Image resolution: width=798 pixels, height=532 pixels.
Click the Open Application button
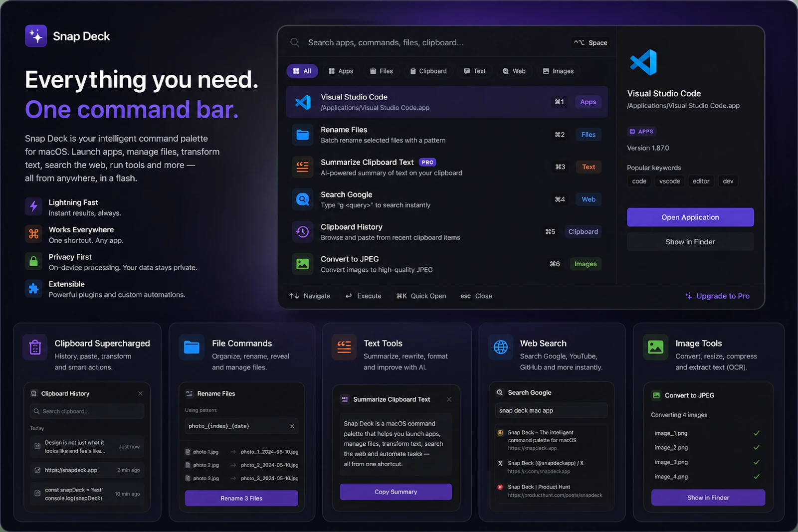pyautogui.click(x=690, y=217)
